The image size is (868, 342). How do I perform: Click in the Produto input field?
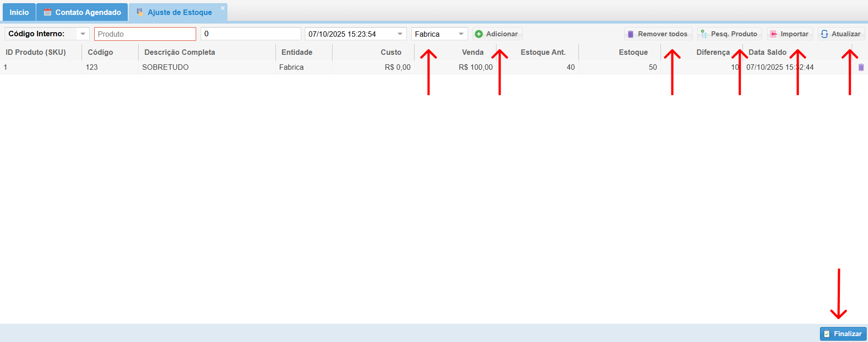point(145,34)
